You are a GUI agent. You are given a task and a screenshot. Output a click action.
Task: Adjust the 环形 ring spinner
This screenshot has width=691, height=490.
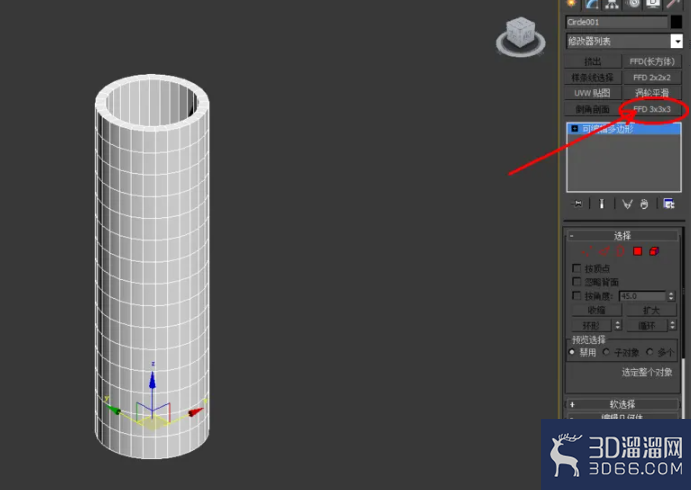pos(617,325)
